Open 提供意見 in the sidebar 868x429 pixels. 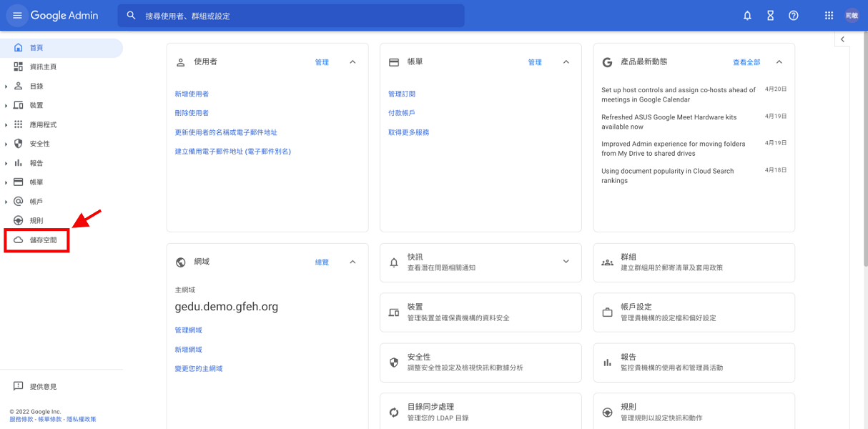(x=61, y=386)
